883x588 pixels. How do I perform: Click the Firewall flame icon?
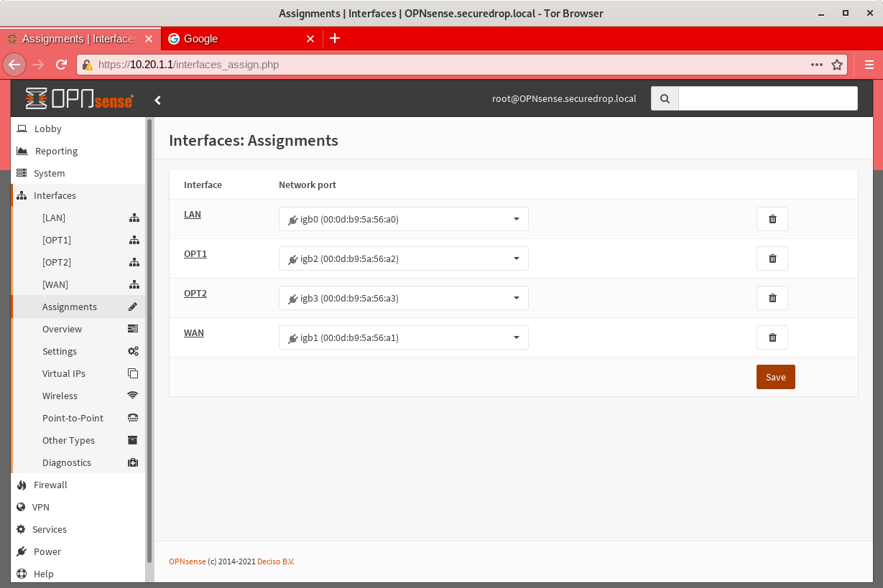click(x=22, y=485)
